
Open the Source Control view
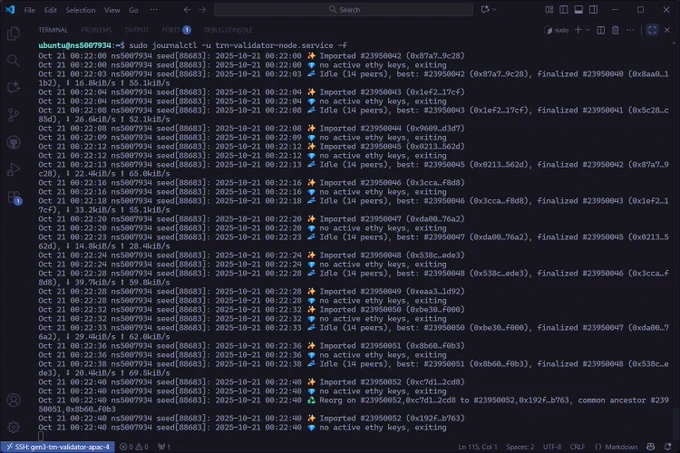pos(13,115)
